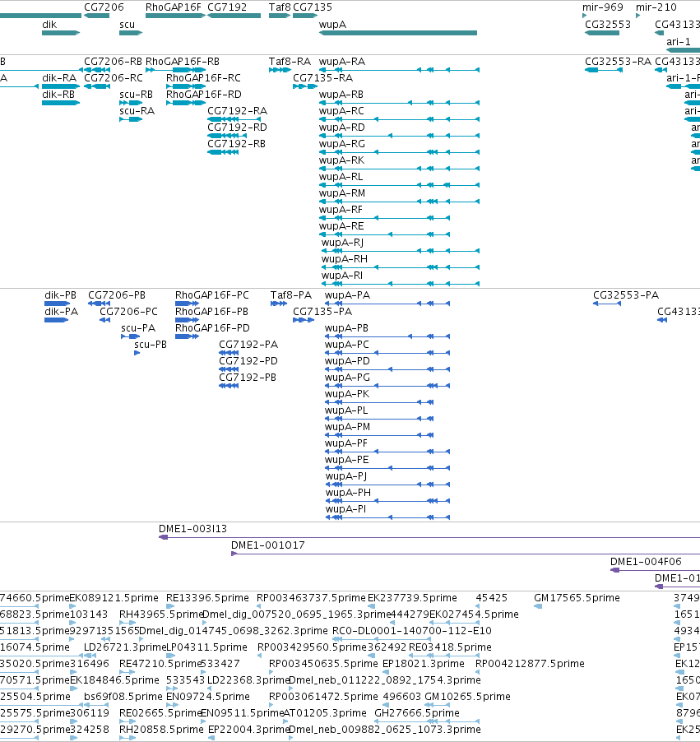
Task: Click the wupA-RA transcript label
Action: click(x=341, y=62)
